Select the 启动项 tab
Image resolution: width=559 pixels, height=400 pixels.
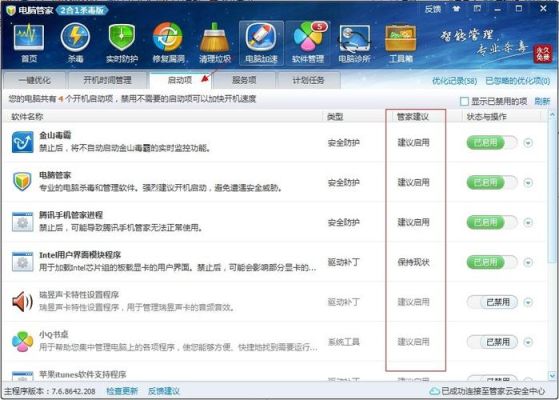(x=180, y=80)
